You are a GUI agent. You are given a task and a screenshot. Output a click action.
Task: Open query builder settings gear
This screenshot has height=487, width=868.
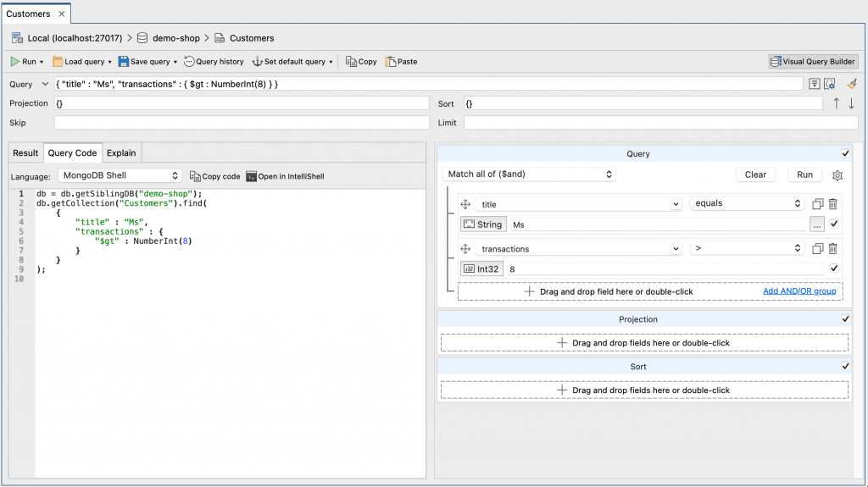coord(837,175)
